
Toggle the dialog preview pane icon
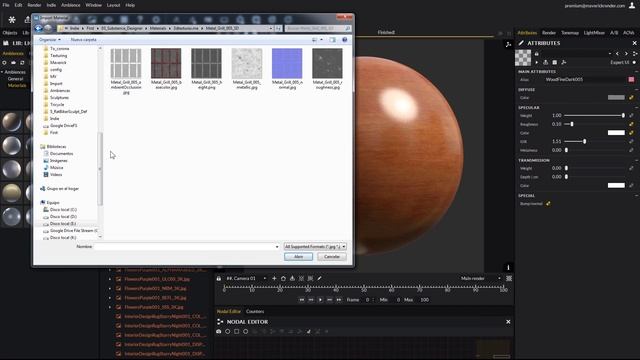(332, 40)
